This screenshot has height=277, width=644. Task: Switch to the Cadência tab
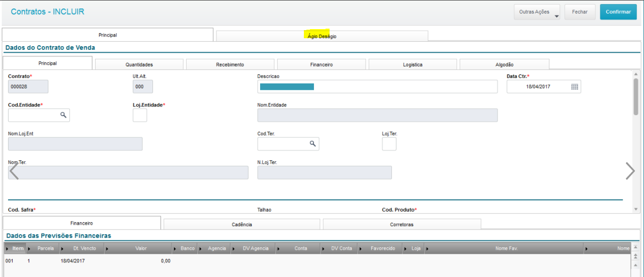(x=242, y=224)
